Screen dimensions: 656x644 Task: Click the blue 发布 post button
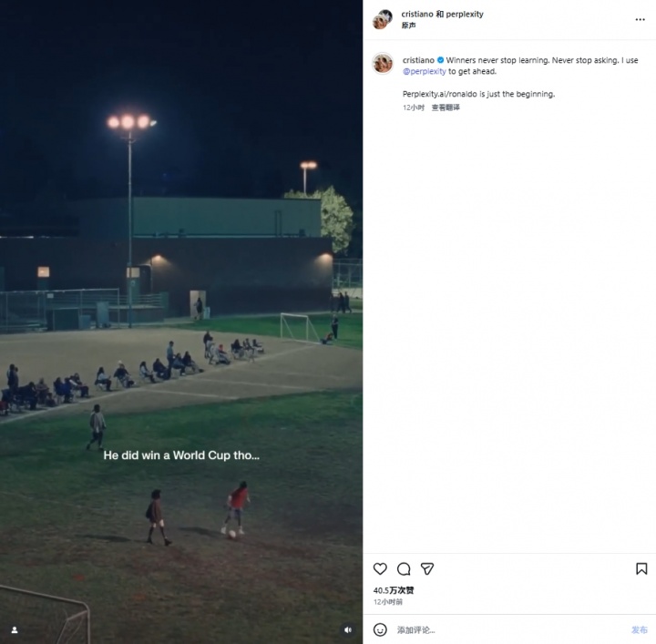click(639, 629)
